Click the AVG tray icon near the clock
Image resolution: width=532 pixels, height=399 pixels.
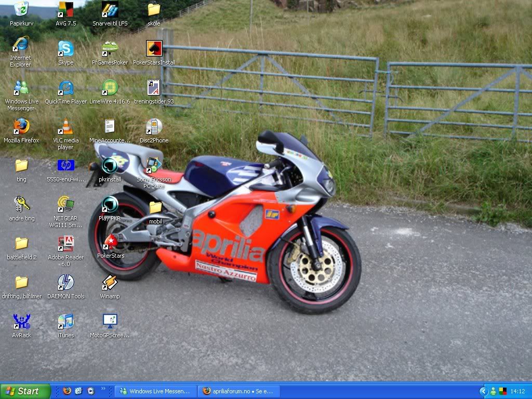click(502, 391)
